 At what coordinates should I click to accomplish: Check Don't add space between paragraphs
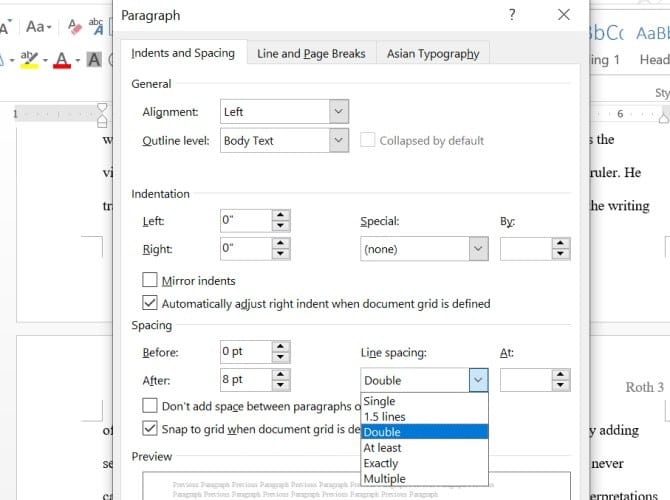tap(150, 405)
